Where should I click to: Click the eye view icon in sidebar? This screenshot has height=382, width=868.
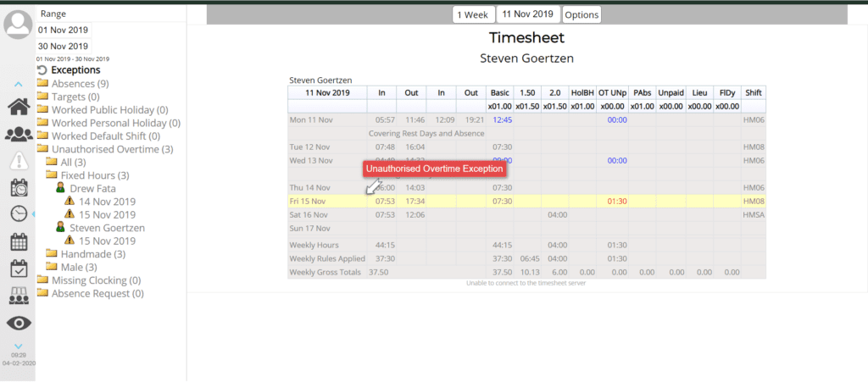pos(19,324)
